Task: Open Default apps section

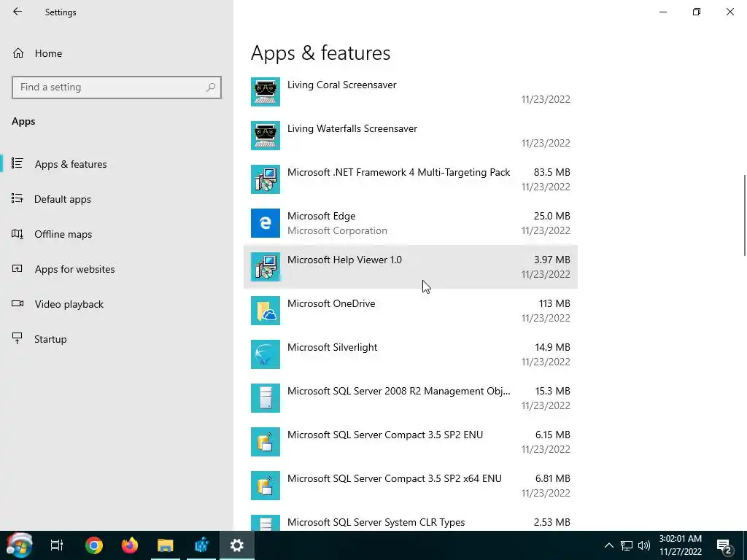Action: [117, 199]
